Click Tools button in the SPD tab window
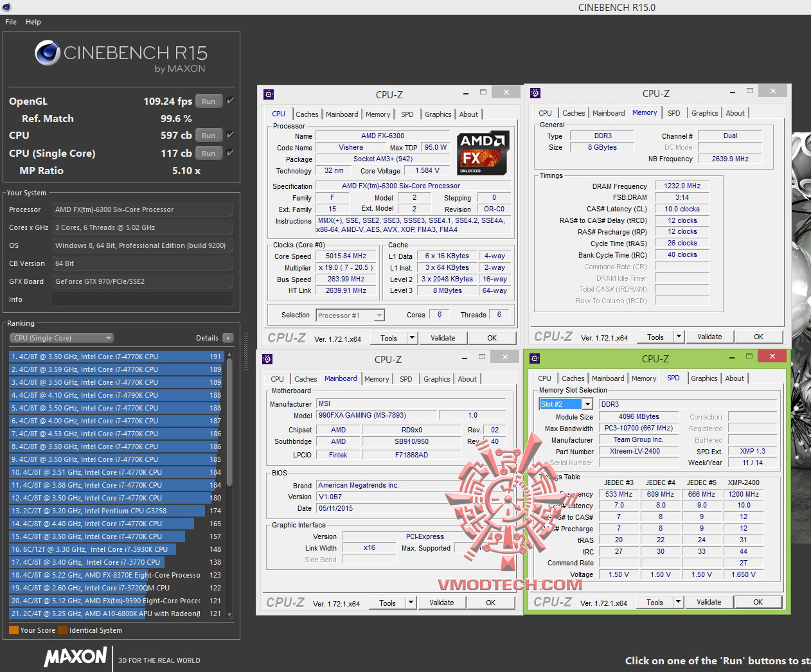This screenshot has width=811, height=672. (x=655, y=602)
